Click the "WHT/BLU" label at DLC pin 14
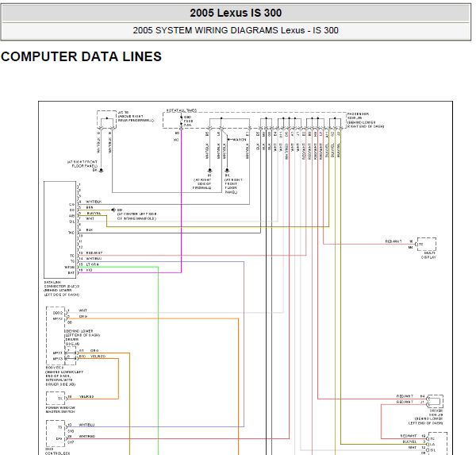The height and width of the screenshot is (455, 476). pyautogui.click(x=94, y=259)
